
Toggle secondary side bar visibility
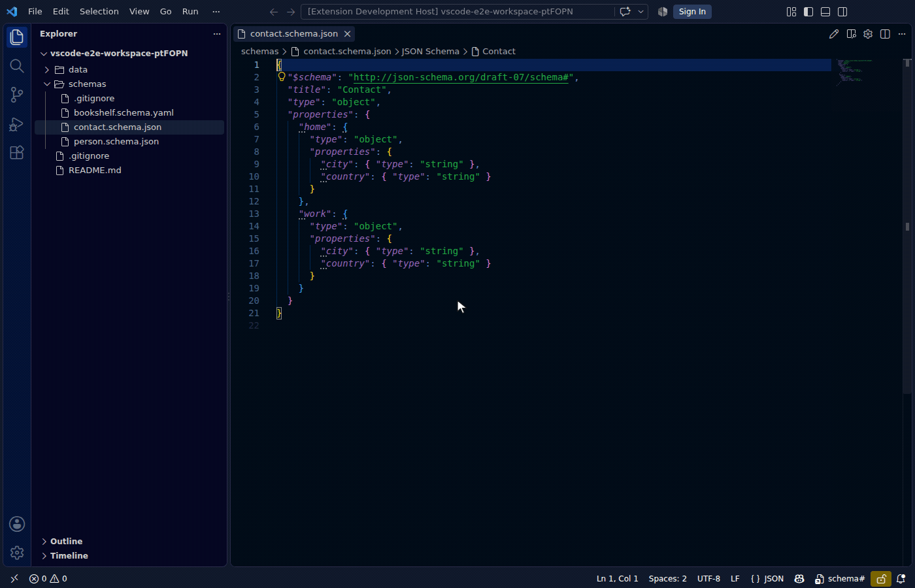click(x=842, y=12)
